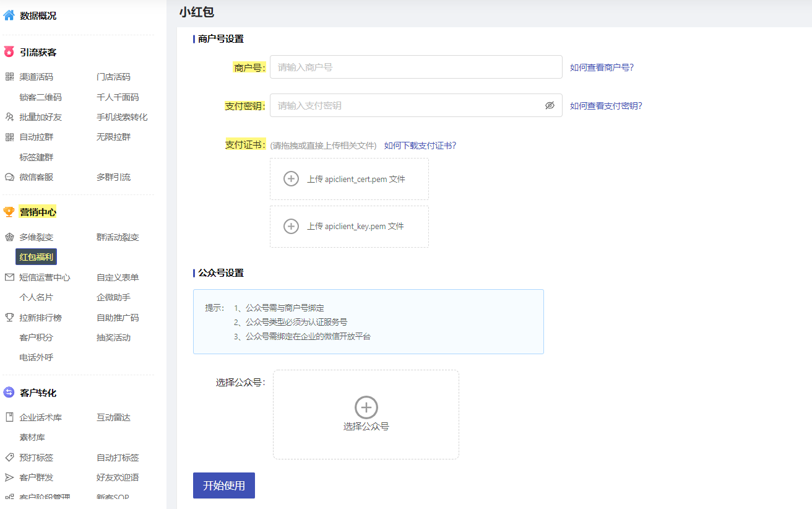Open 手机线索转化 menu item

tap(122, 117)
